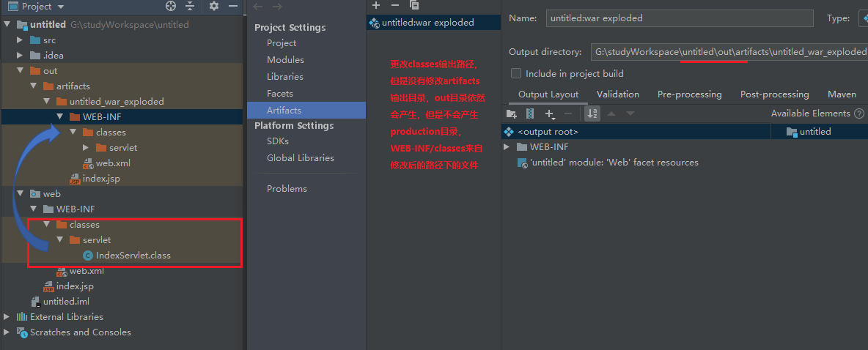
Task: Click Create Archive icon in Output Layout toolbar
Action: tap(530, 113)
